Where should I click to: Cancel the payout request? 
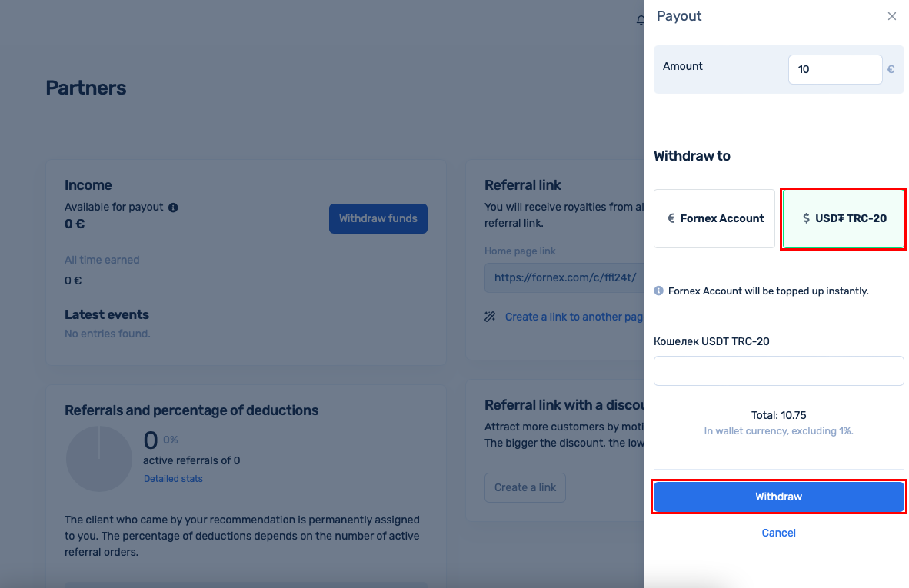(x=778, y=533)
